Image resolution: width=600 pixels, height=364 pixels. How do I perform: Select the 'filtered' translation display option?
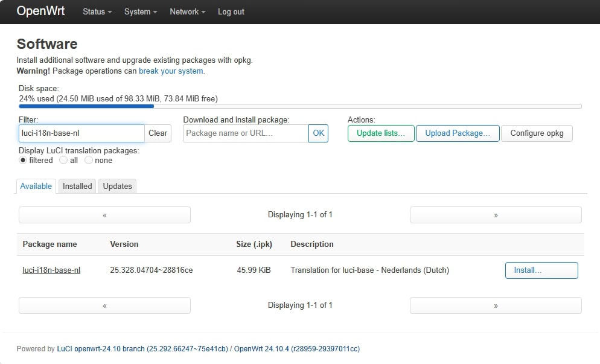tap(22, 161)
